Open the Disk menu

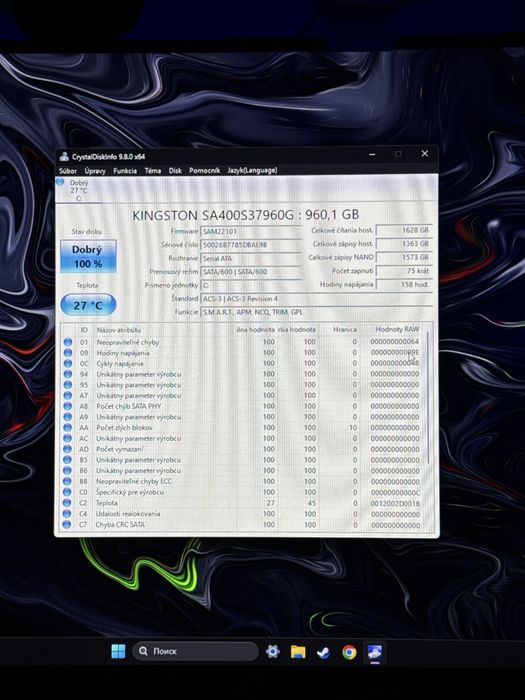175,171
